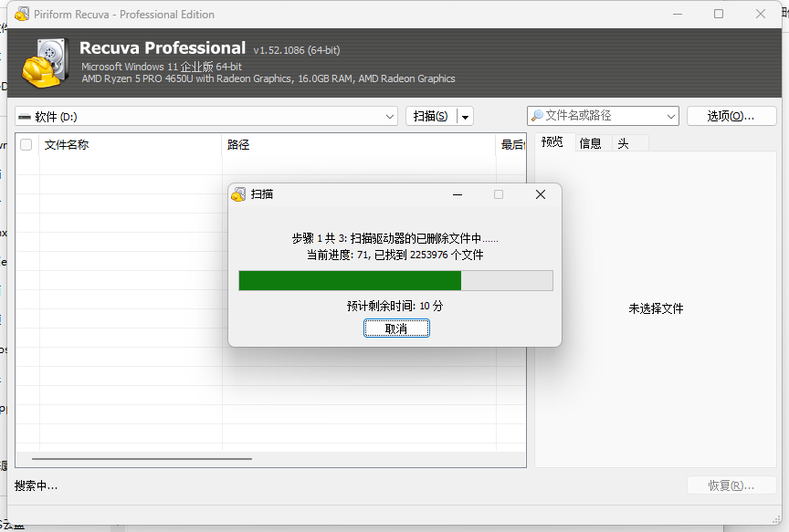Minimize the Piriform Recuva main window
789x532 pixels.
tap(678, 14)
